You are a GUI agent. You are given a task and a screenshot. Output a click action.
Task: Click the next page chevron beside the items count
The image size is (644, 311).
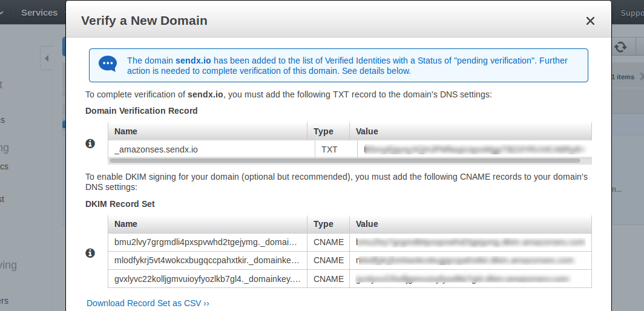tap(641, 77)
